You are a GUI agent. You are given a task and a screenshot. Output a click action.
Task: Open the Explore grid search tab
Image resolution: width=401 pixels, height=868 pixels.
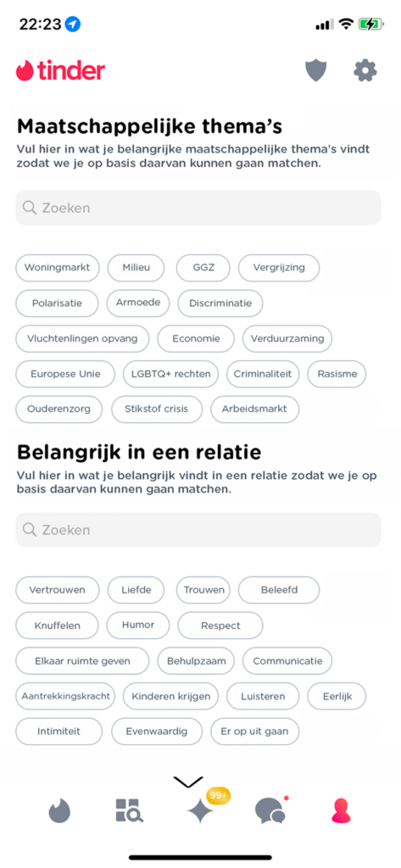[x=130, y=810]
